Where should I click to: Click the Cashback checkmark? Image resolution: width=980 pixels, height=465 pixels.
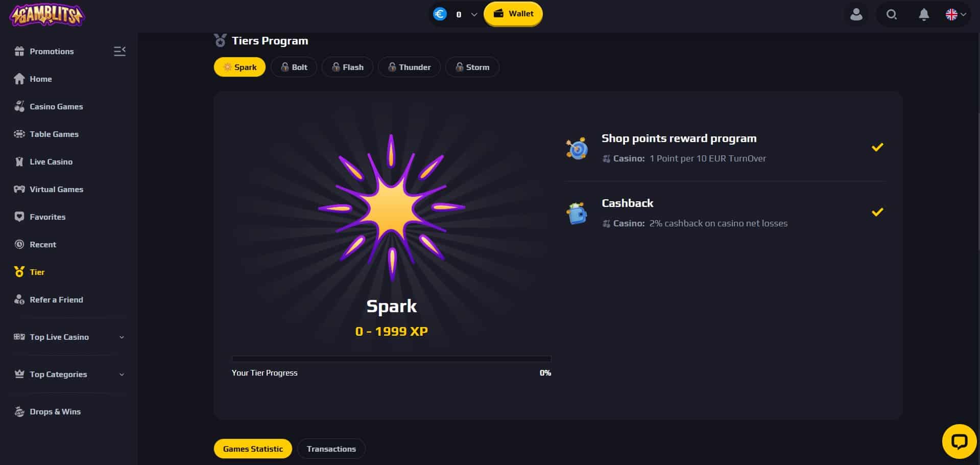pyautogui.click(x=877, y=212)
